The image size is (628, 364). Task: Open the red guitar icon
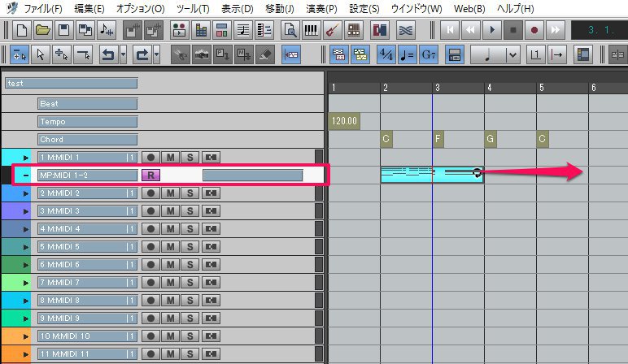point(333,30)
